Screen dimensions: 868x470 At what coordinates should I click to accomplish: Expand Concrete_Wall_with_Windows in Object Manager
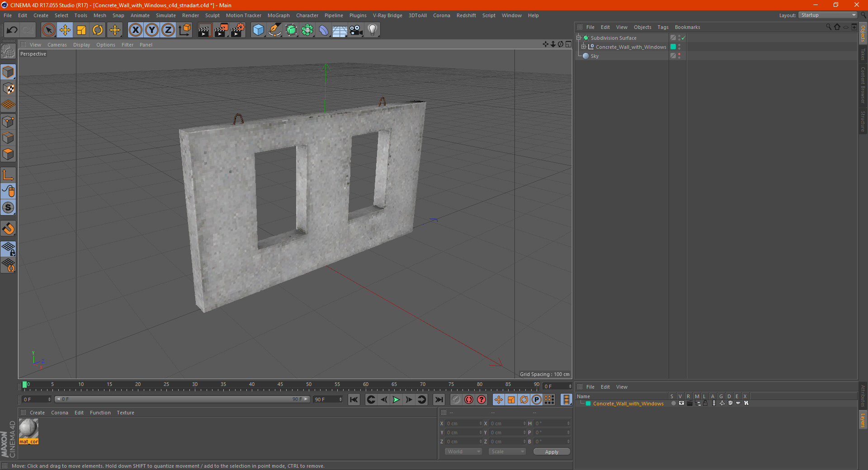point(584,47)
